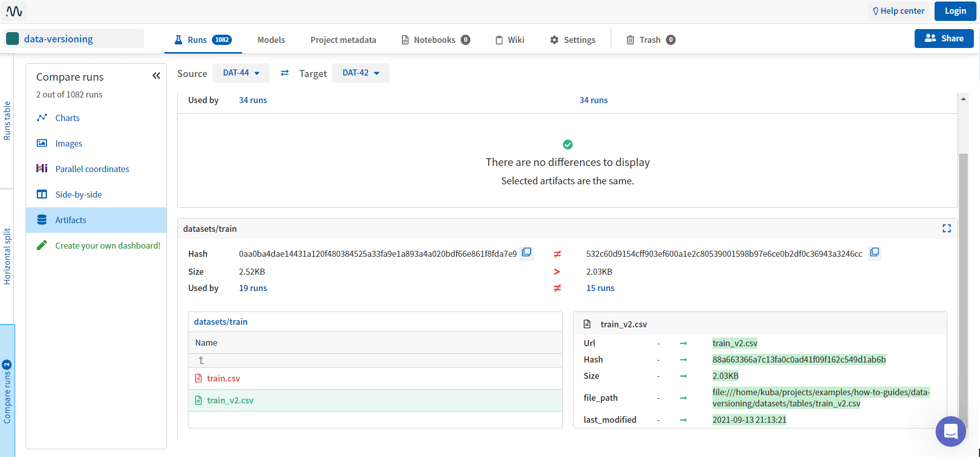Click the file_path value text
Viewport: 980px width, 457px height.
point(821,398)
